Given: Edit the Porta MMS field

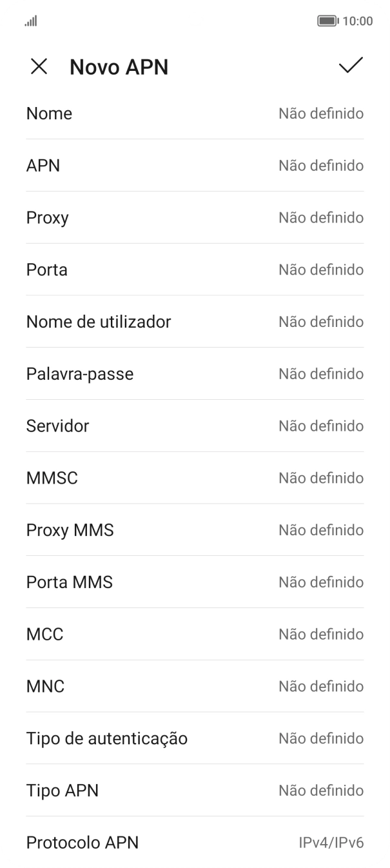Looking at the screenshot, I should (x=195, y=582).
